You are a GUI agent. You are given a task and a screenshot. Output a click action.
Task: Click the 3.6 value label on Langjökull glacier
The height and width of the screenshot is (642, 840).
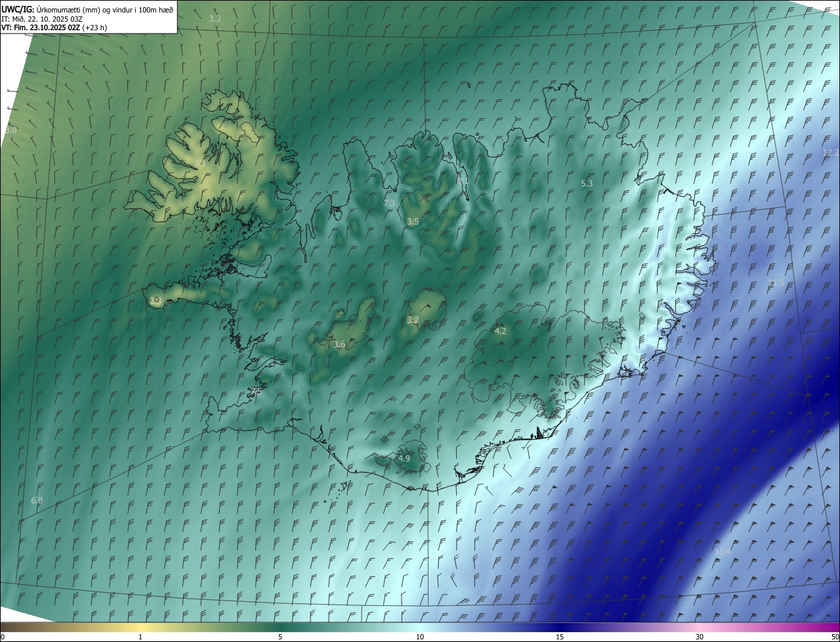339,344
